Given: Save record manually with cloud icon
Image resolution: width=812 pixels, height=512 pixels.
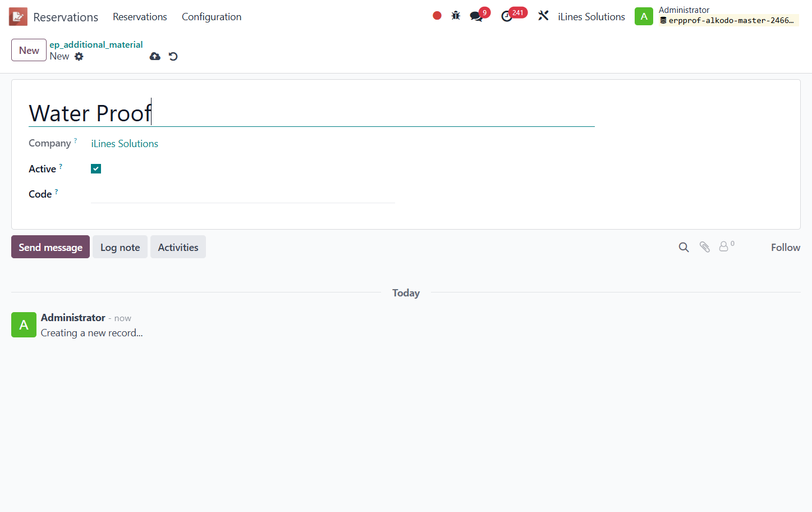Looking at the screenshot, I should 155,56.
